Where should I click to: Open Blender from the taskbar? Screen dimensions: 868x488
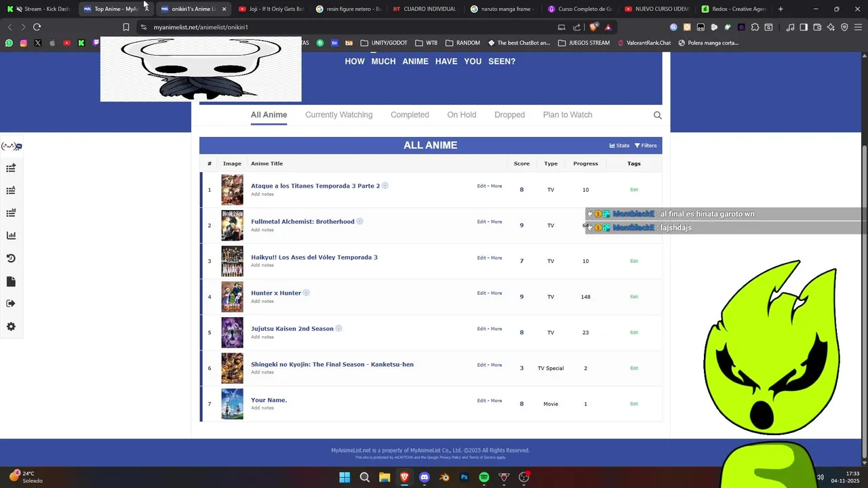[x=444, y=477]
